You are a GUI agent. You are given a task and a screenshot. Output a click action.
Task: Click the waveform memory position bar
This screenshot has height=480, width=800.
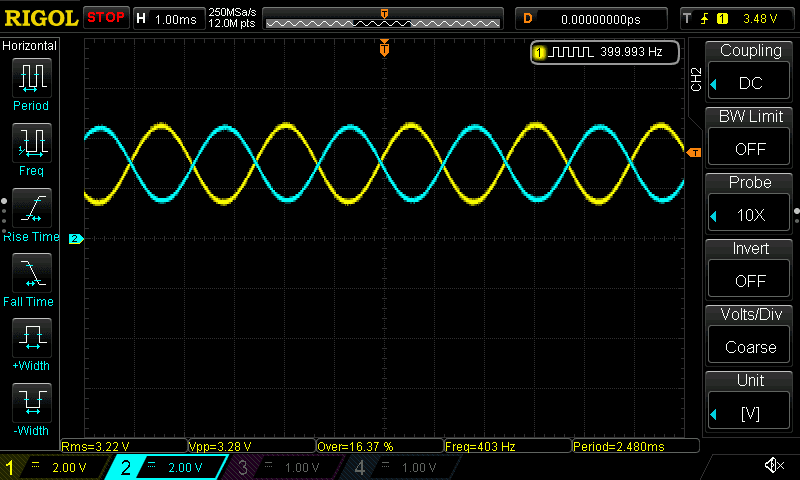tap(384, 20)
